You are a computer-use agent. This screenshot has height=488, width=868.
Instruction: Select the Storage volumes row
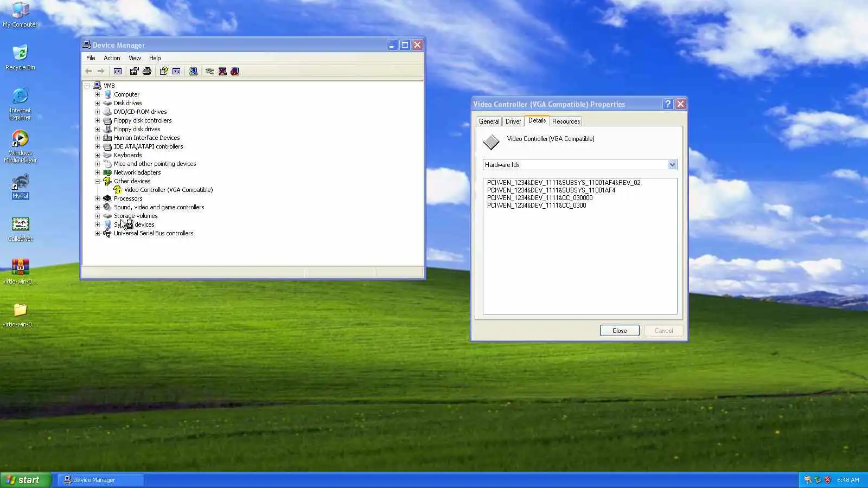point(136,216)
